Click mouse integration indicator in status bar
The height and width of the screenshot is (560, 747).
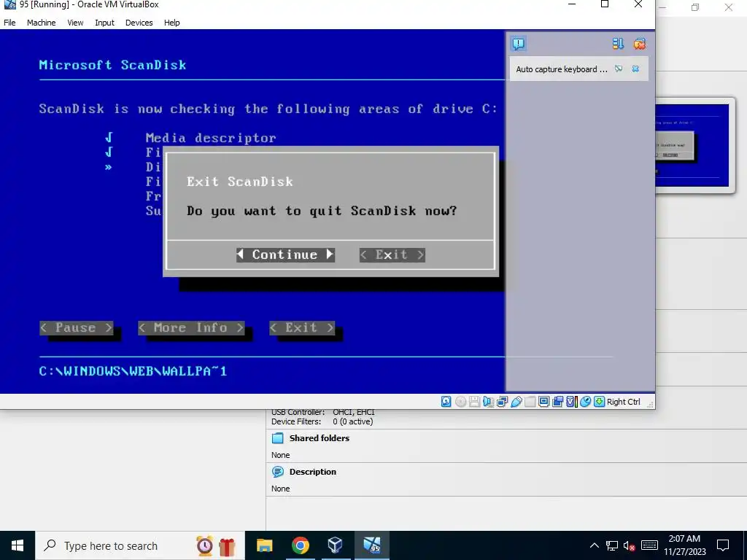tap(586, 402)
